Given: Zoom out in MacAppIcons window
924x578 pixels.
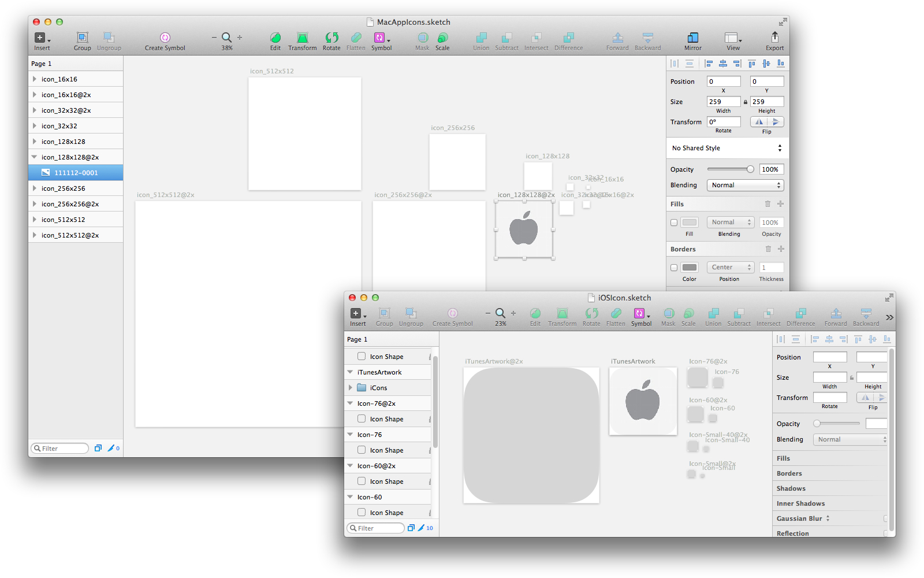Looking at the screenshot, I should tap(214, 38).
